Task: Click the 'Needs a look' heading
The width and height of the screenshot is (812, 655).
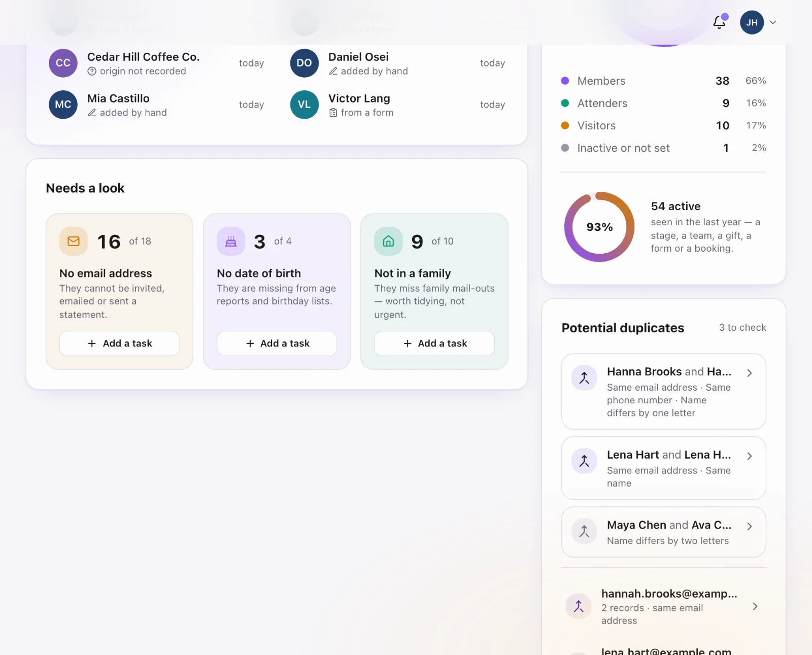Action: tap(85, 188)
